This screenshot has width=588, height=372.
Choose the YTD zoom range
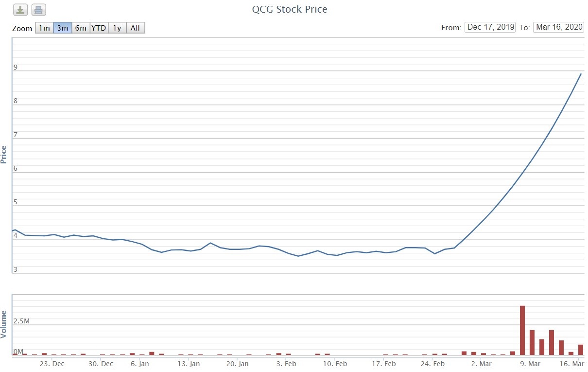(x=99, y=28)
